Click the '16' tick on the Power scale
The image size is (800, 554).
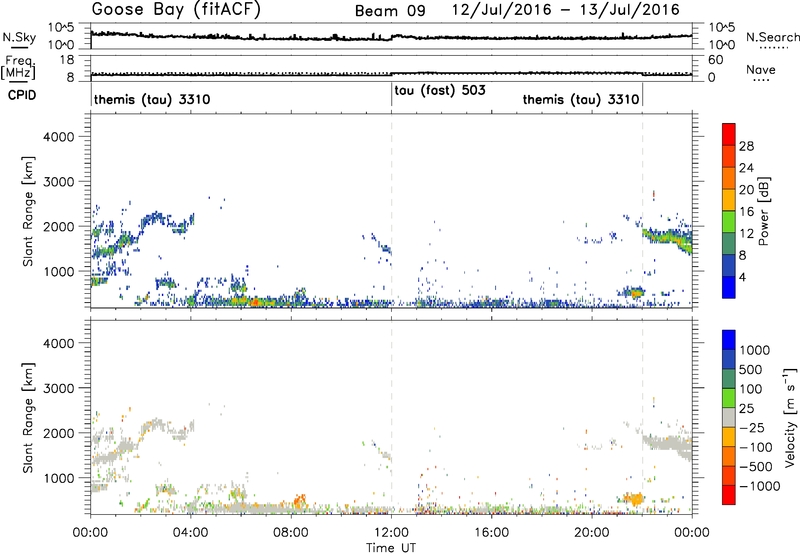point(746,212)
